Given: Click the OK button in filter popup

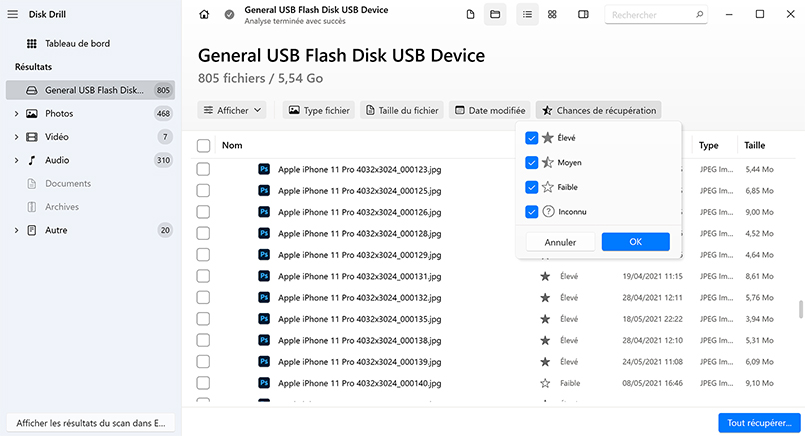Looking at the screenshot, I should (635, 242).
